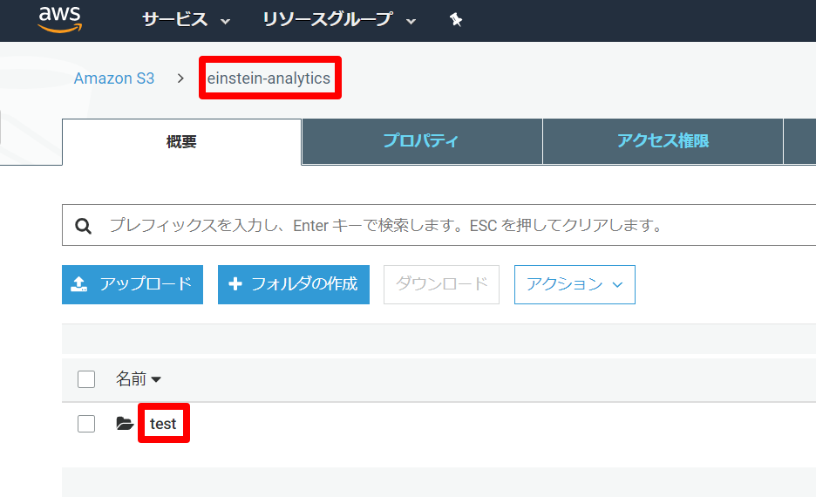Viewport: 816px width, 504px height.
Task: Open the test folder icon
Action: (x=125, y=423)
